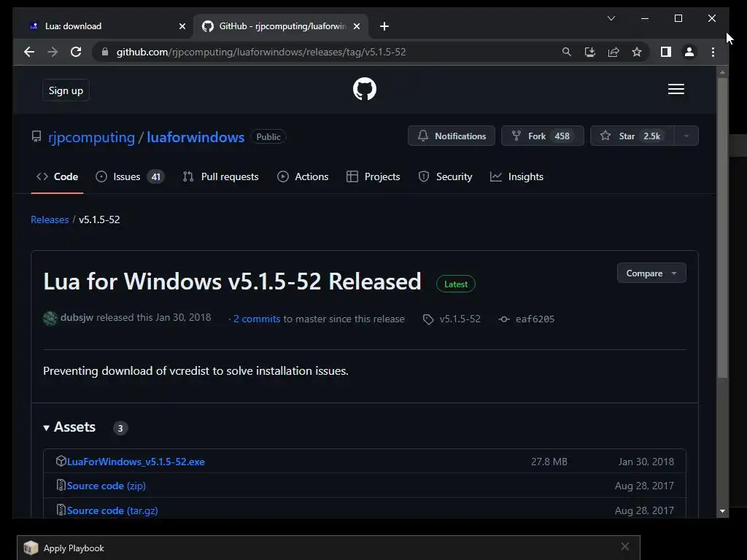Image resolution: width=747 pixels, height=560 pixels.
Task: Close the GitHub luaforwindows tab
Action: (x=356, y=26)
